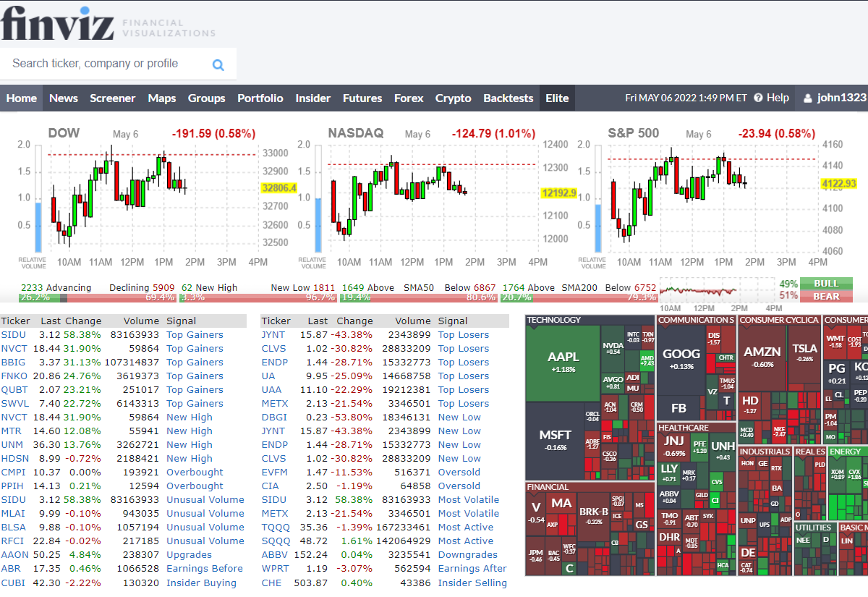This screenshot has width=868, height=597.
Task: Click the user profile icon next to john1323
Action: 807,98
